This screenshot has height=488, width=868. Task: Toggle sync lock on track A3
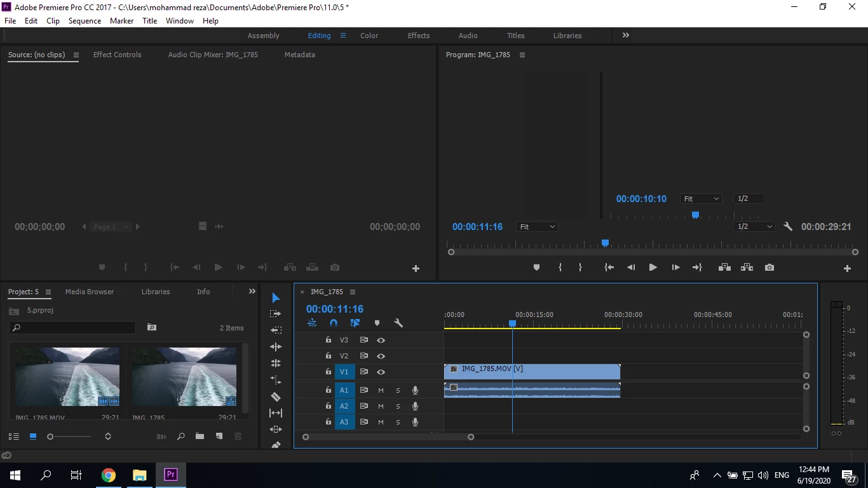tap(364, 422)
